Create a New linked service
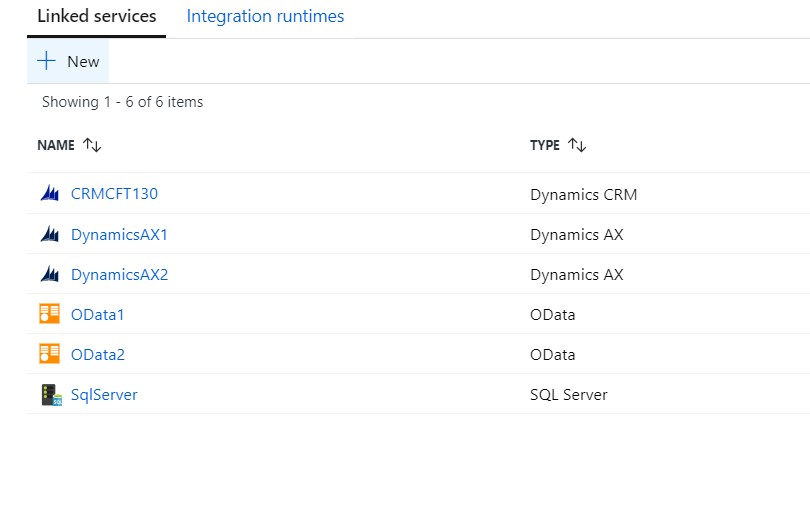The width and height of the screenshot is (810, 510). pos(68,61)
